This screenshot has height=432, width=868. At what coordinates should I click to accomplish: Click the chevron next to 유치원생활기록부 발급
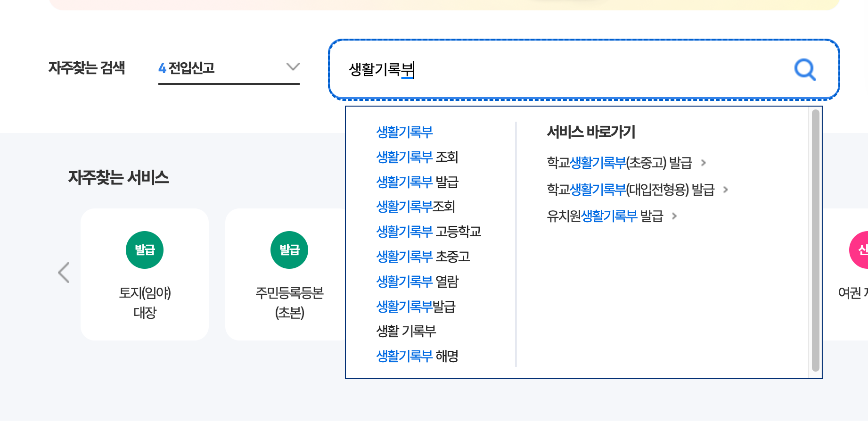coord(674,216)
